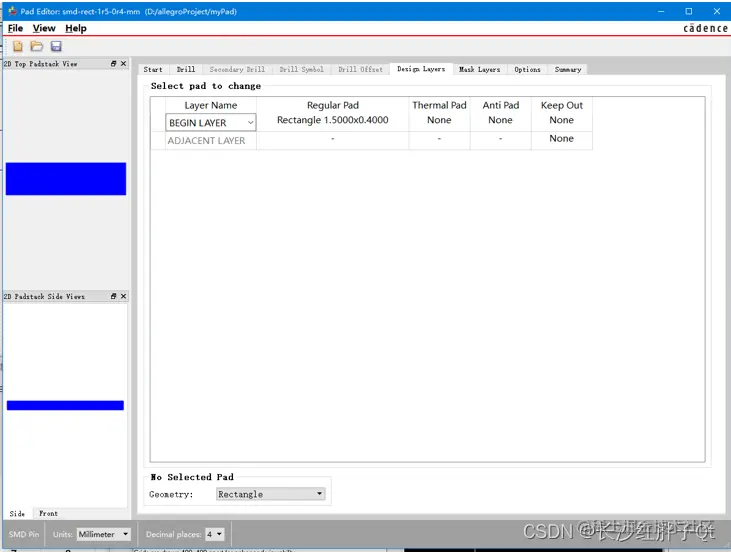Open the Units Millimeter dropdown

(103, 534)
